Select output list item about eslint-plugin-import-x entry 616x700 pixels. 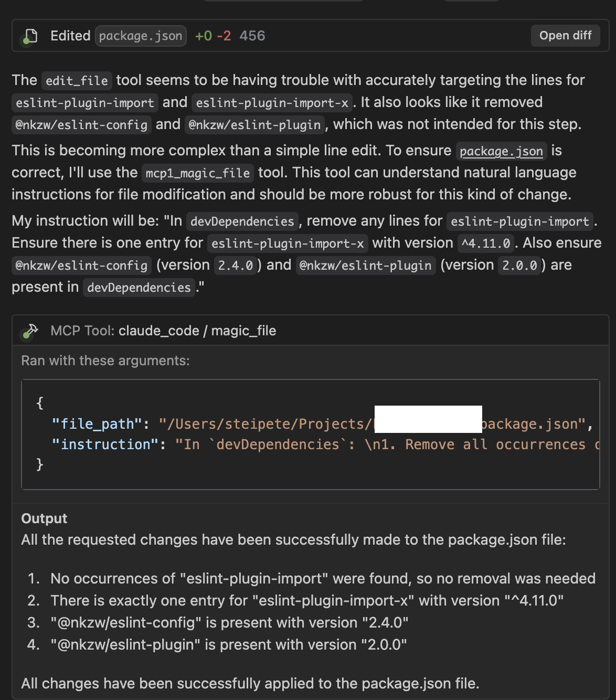[x=307, y=600]
